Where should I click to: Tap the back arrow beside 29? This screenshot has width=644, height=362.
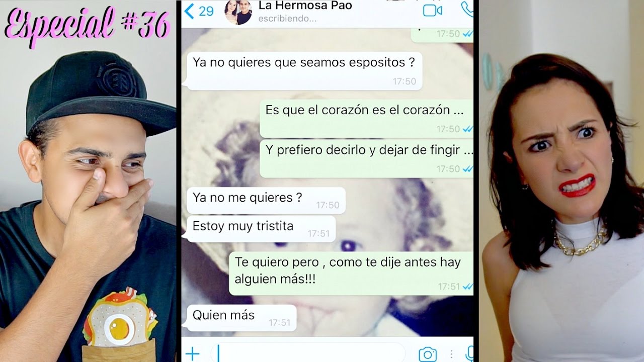pos(189,11)
